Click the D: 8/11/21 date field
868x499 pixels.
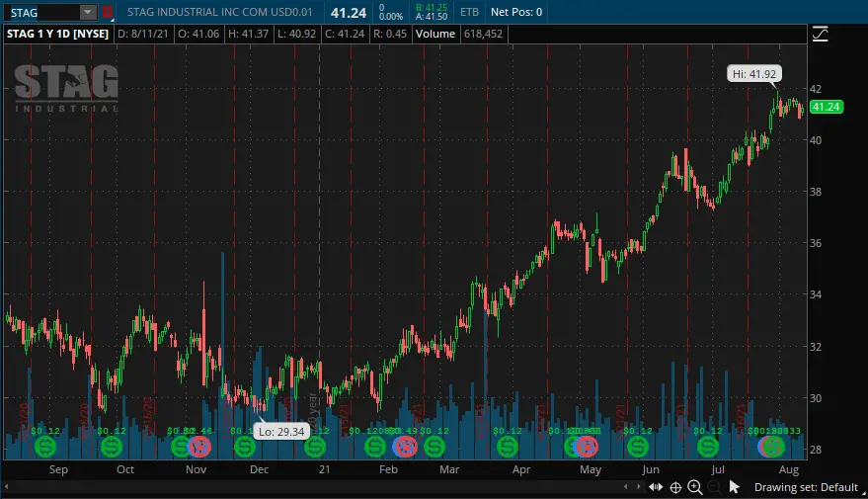(143, 34)
